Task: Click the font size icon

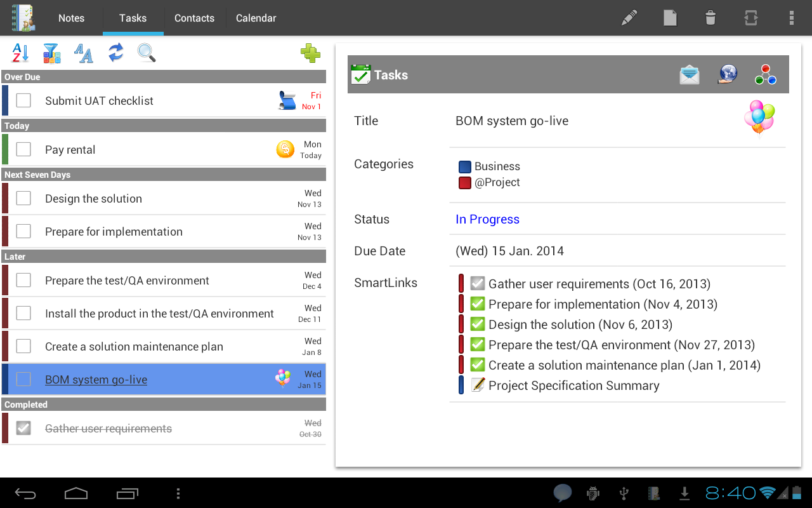Action: [83, 53]
